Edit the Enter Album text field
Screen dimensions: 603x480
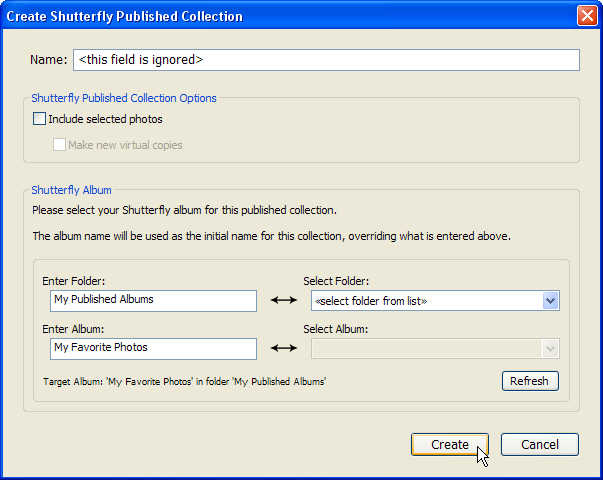tap(153, 349)
